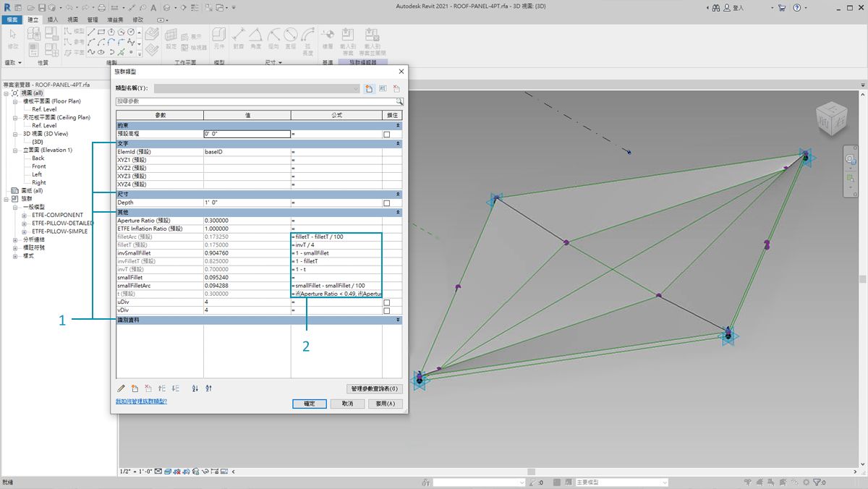
Task: Click the move parameter up icon
Action: (161, 388)
